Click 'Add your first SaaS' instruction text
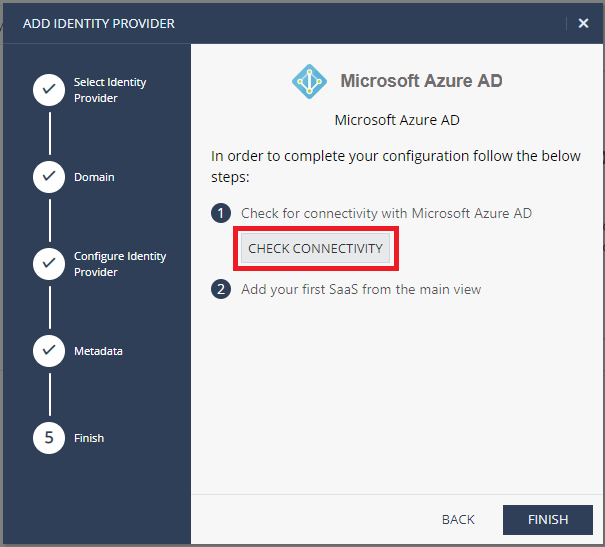605x547 pixels. pos(361,289)
